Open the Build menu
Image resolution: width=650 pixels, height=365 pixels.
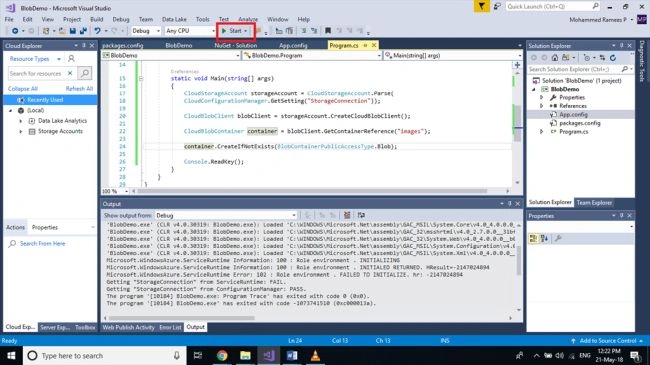(97, 19)
